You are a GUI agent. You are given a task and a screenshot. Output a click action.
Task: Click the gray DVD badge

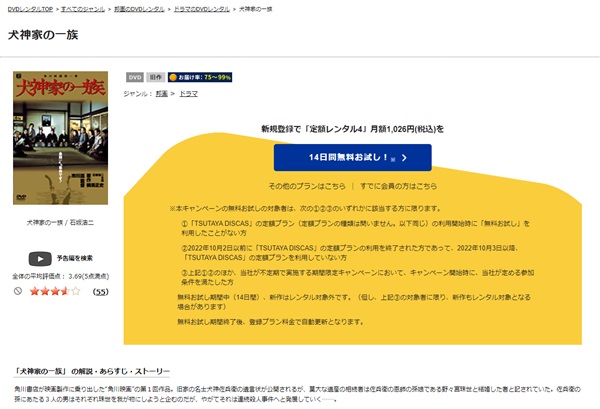coord(135,77)
